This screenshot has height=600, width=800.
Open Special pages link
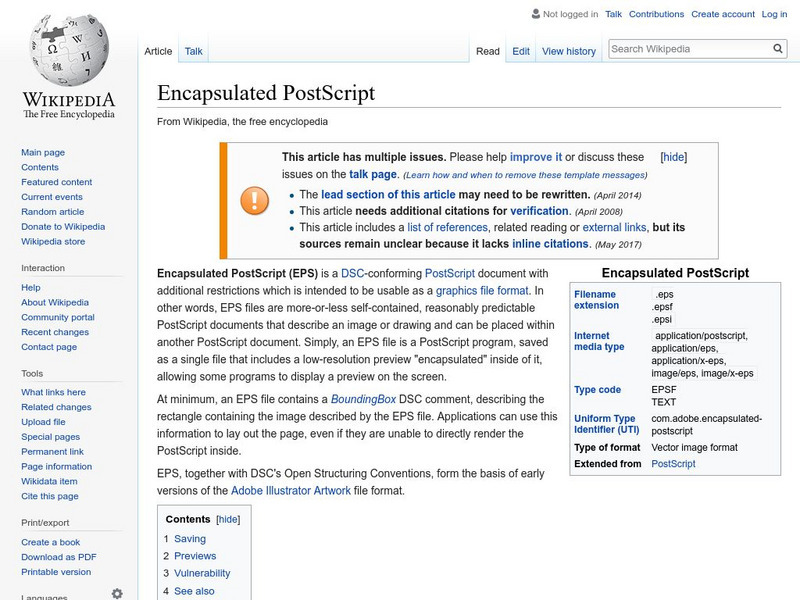[x=51, y=436]
